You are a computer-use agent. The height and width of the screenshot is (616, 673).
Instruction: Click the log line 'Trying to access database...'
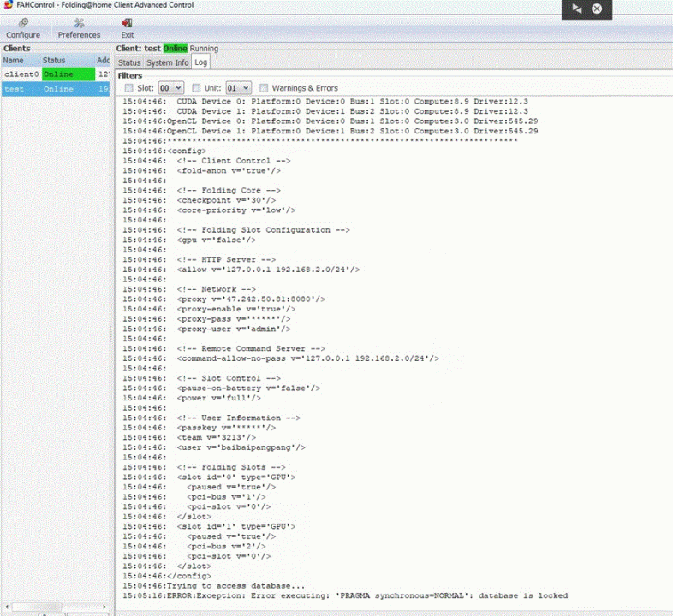[214, 585]
